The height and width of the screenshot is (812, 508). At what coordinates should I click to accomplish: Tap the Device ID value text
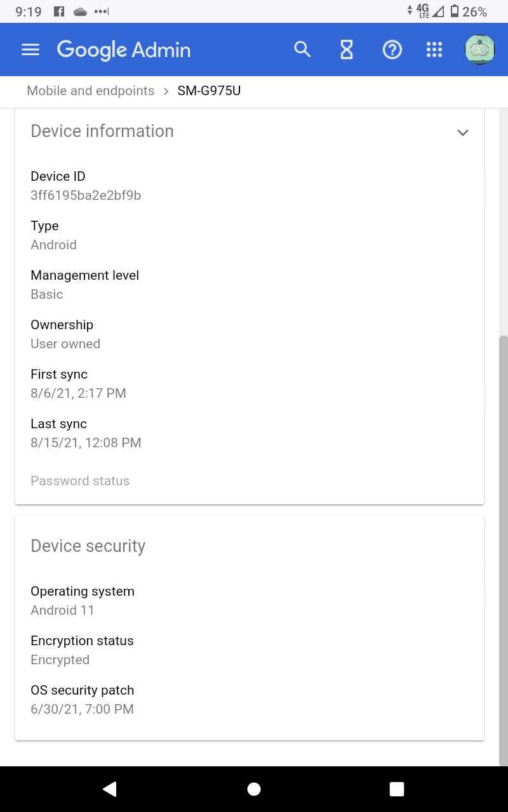tap(86, 195)
